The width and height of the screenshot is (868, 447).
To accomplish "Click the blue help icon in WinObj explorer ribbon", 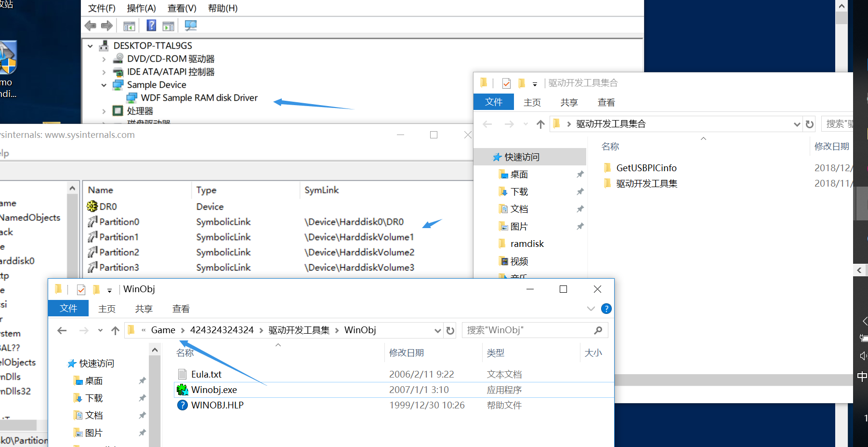I will click(x=606, y=309).
